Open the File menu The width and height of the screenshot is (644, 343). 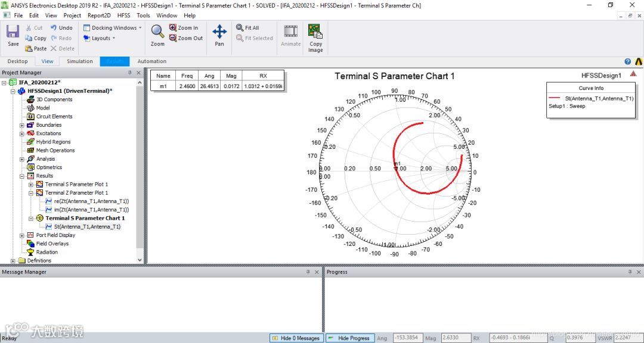click(18, 15)
